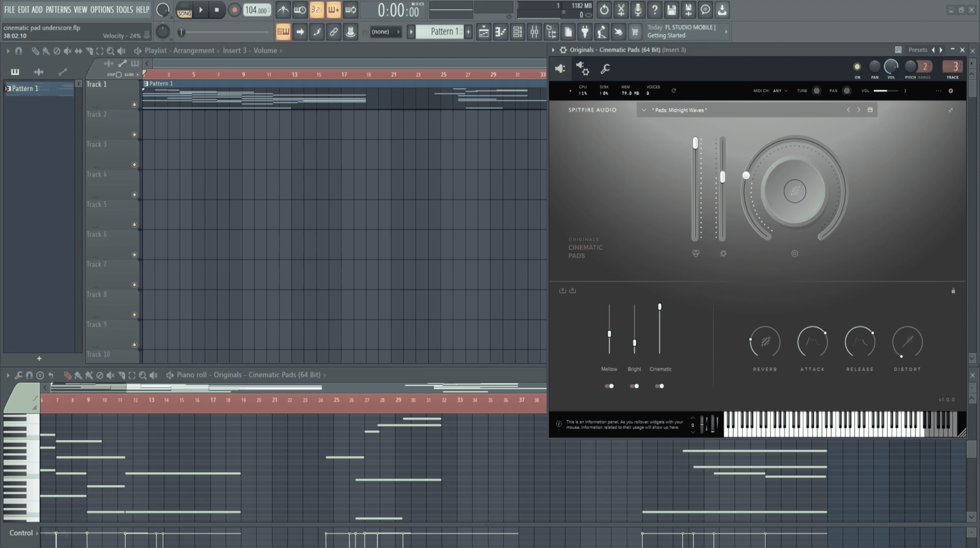Open the content library cart icon
The height and width of the screenshot is (548, 980).
coord(635,32)
